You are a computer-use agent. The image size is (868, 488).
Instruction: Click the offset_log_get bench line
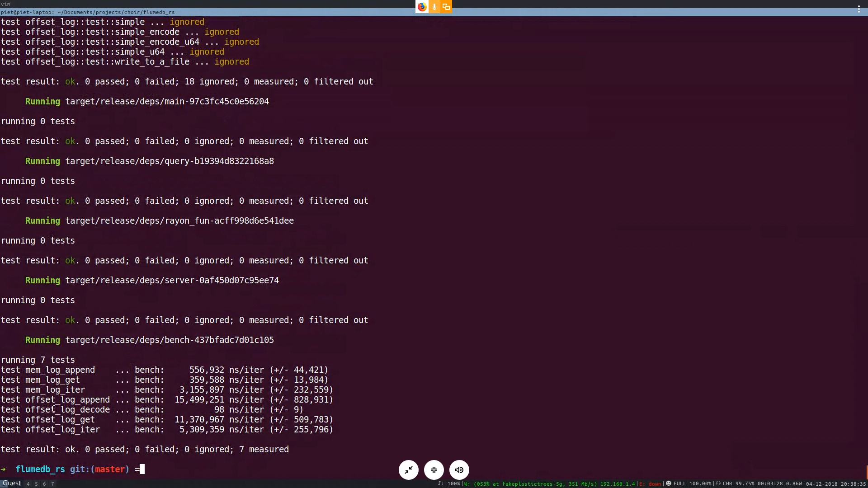click(x=167, y=420)
